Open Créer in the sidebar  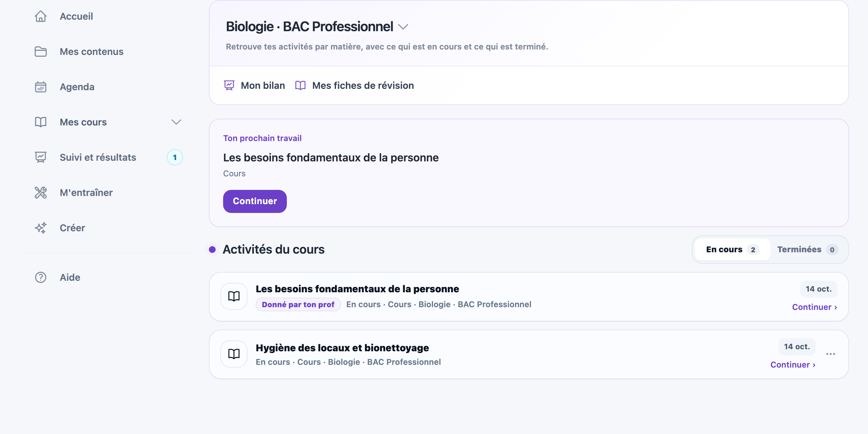[72, 228]
